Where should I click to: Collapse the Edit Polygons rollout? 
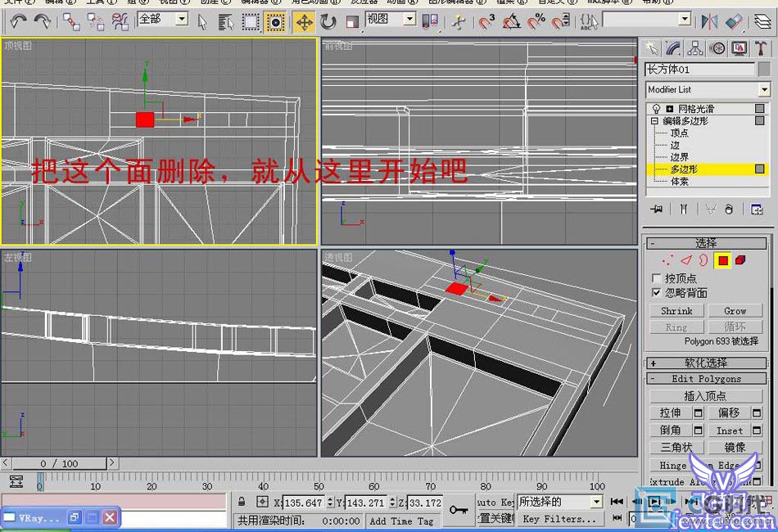pos(706,379)
